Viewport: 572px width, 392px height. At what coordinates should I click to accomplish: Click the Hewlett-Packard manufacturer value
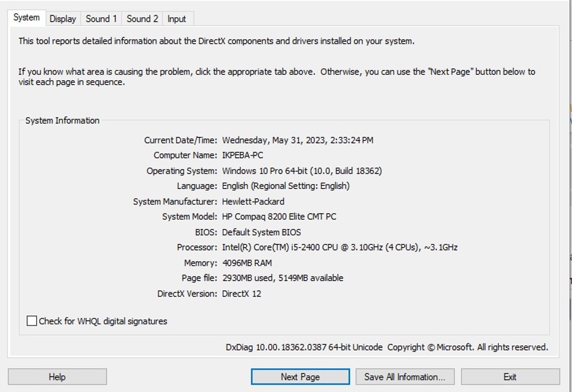click(253, 201)
